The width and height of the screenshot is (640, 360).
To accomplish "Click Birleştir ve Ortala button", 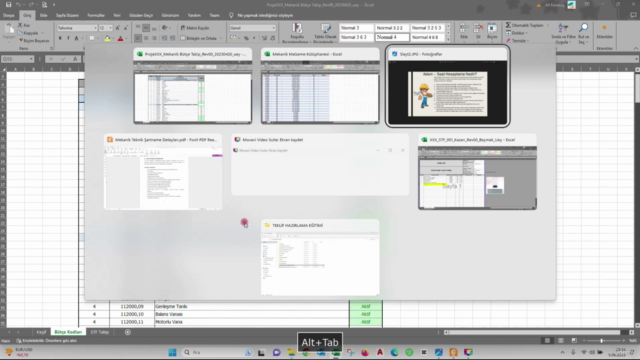I will (x=200, y=38).
